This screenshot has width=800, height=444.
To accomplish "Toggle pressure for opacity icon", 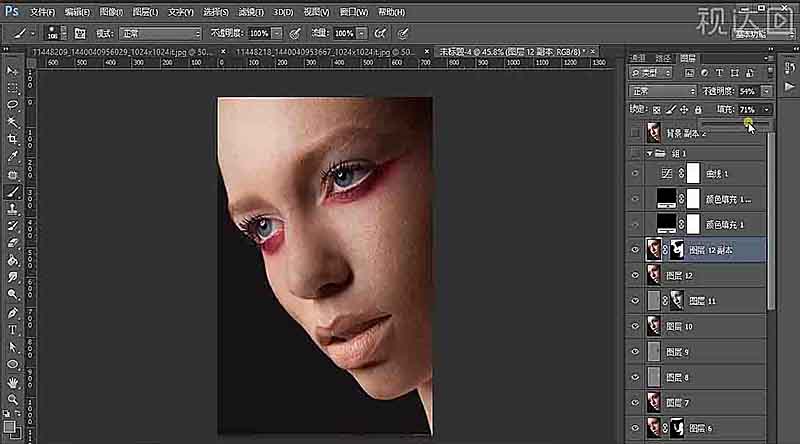I will [x=295, y=34].
